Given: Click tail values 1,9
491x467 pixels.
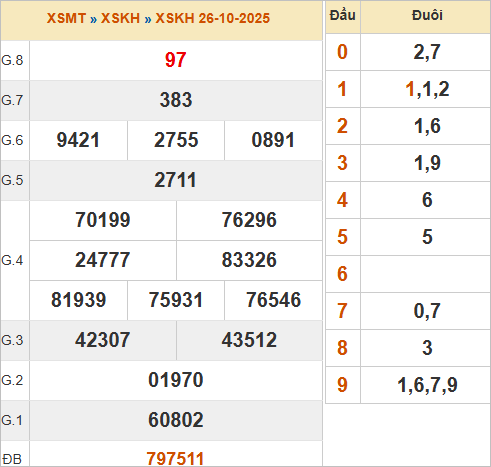Looking at the screenshot, I should pyautogui.click(x=427, y=163).
